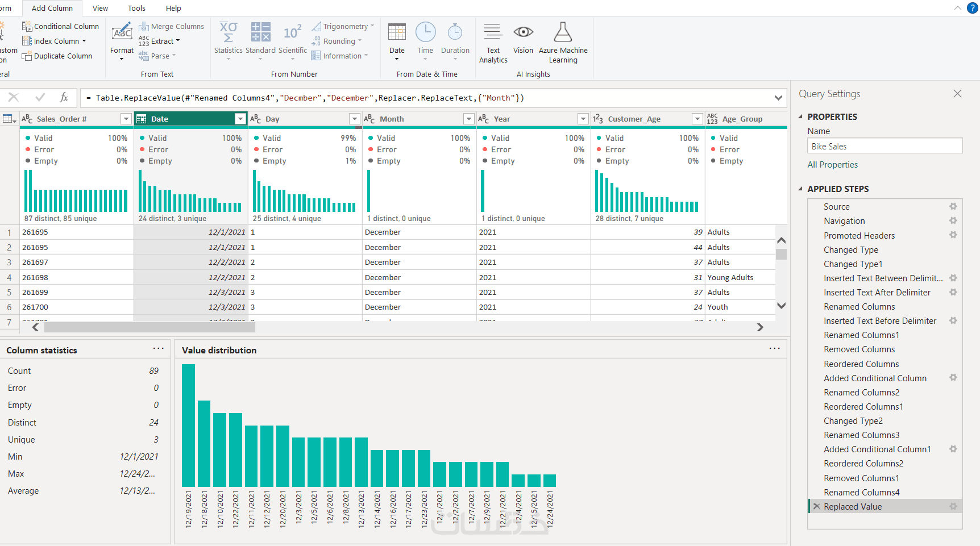Viewport: 980px width, 546px height.
Task: Collapse the APPLIED STEPS section
Action: coord(801,189)
